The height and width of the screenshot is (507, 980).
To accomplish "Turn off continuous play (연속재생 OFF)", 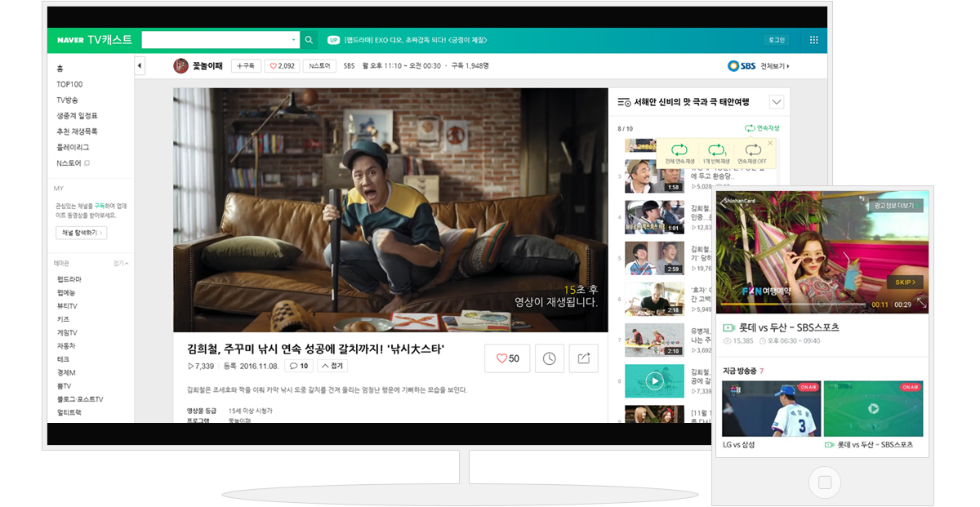I will click(x=752, y=153).
